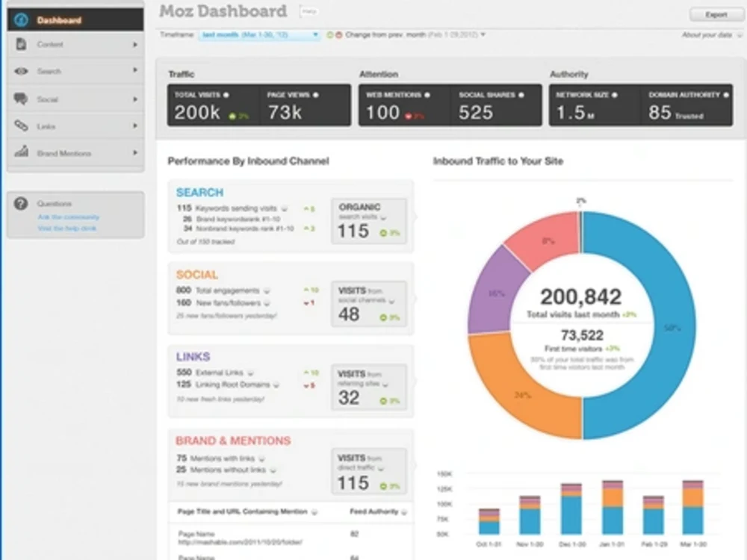Expand the Links submenu arrow
The width and height of the screenshot is (747, 560).
pos(135,125)
